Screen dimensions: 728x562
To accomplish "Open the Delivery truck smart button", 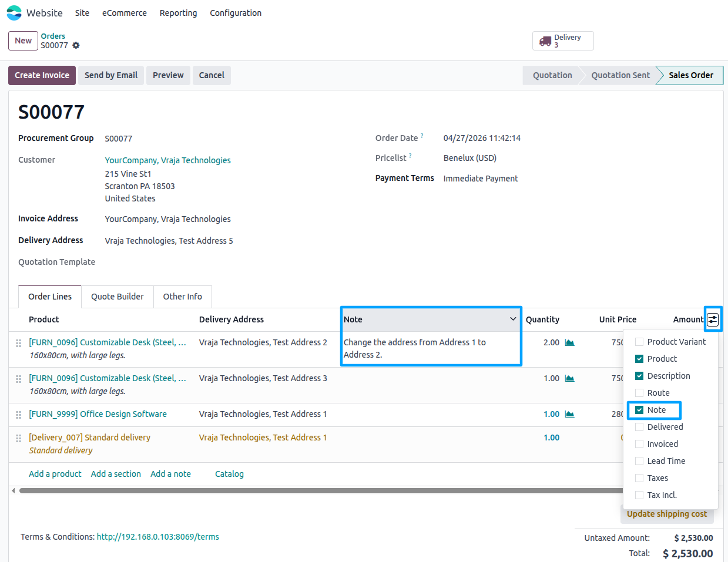I will click(x=563, y=41).
